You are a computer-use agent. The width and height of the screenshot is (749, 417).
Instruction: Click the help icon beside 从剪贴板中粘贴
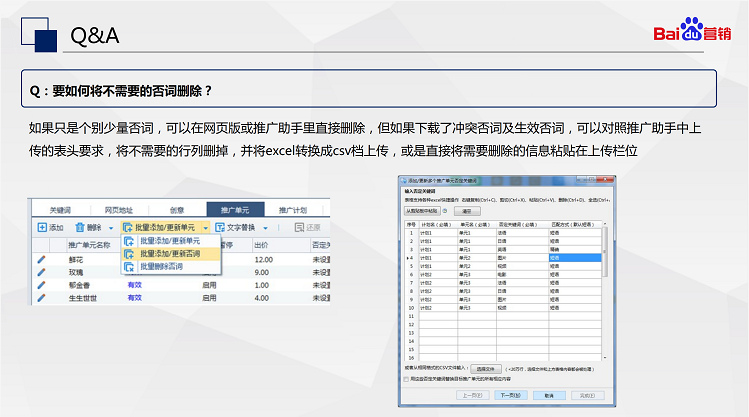[x=447, y=211]
